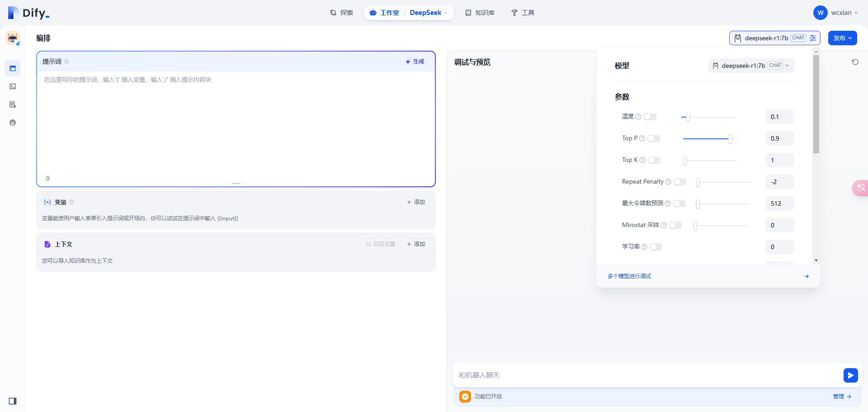This screenshot has height=412, width=868.
Task: Enable the Mirostat 采样 toggle
Action: [675, 225]
